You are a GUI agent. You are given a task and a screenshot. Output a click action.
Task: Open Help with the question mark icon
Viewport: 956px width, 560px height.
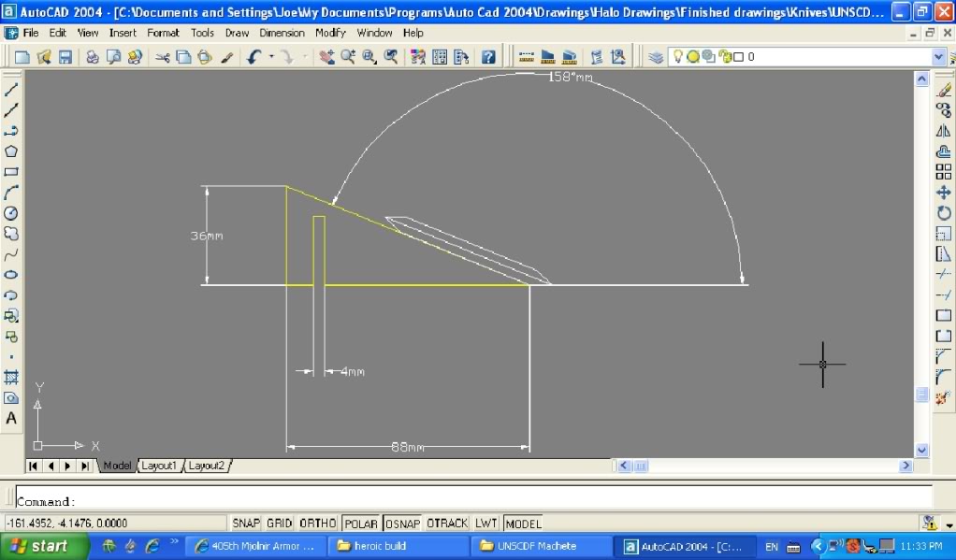pos(488,57)
